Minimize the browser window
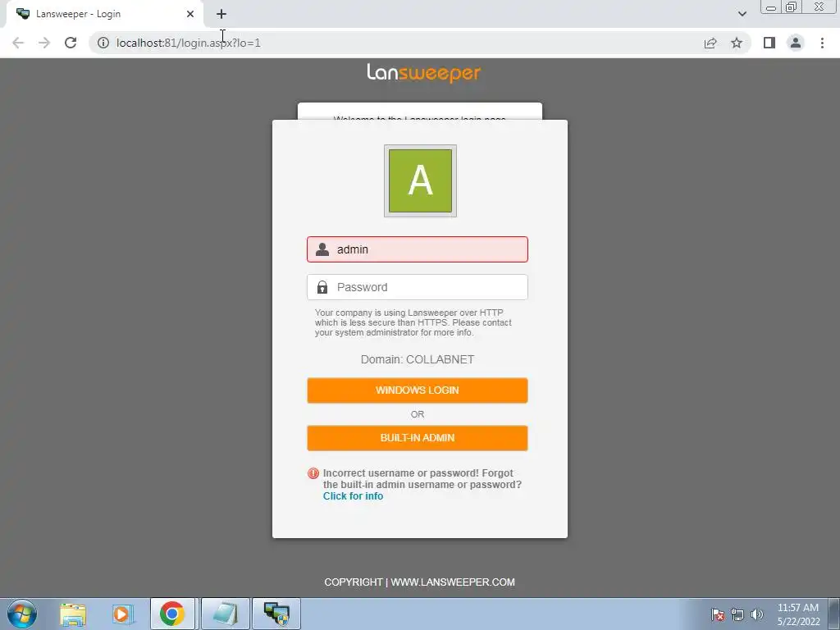 (x=771, y=7)
